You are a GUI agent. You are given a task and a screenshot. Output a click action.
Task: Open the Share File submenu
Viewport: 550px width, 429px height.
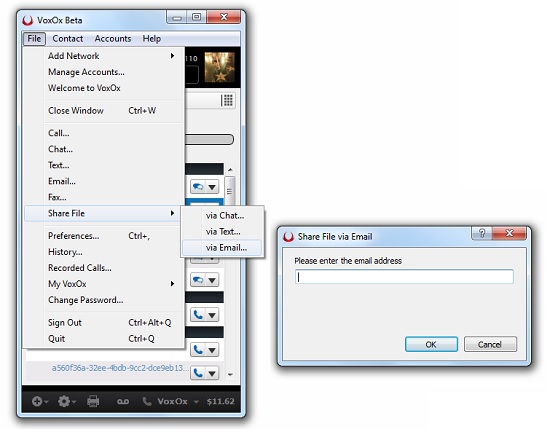click(x=104, y=213)
